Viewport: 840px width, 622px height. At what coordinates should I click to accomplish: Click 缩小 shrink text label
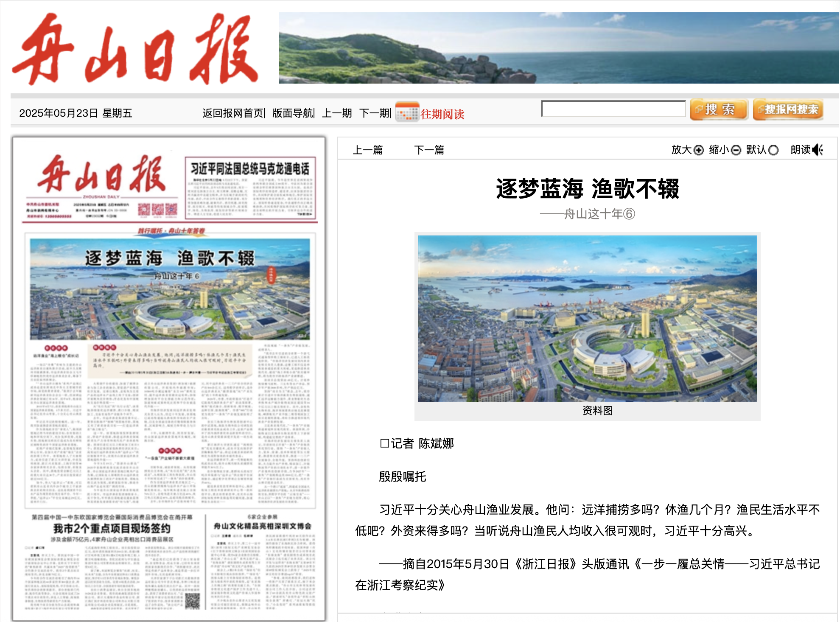pyautogui.click(x=719, y=150)
